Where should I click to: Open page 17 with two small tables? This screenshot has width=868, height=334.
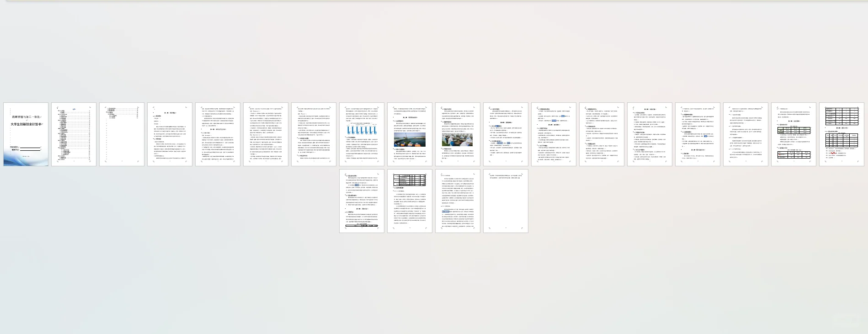pyautogui.click(x=794, y=134)
